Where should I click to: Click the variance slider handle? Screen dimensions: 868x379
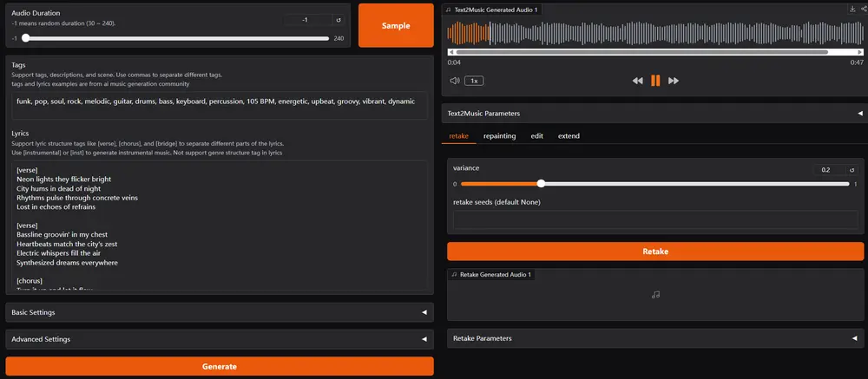point(541,184)
